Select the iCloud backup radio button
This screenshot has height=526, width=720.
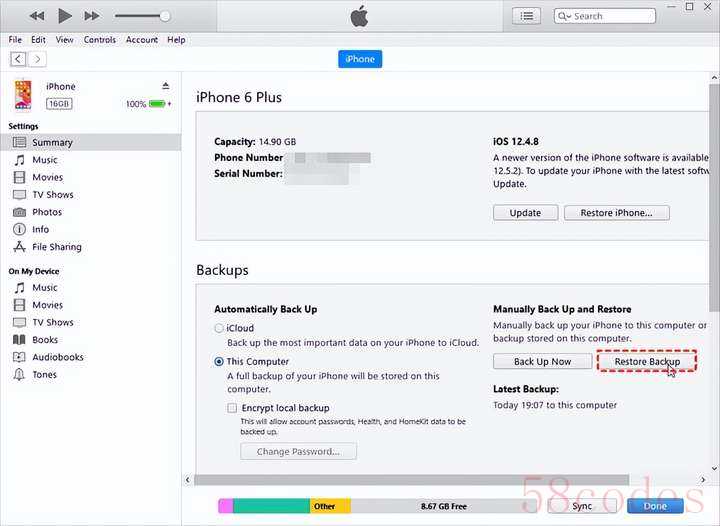(x=219, y=328)
